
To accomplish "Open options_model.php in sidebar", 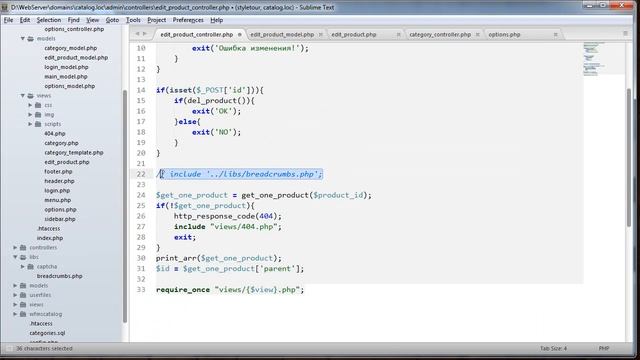I will coord(70,86).
